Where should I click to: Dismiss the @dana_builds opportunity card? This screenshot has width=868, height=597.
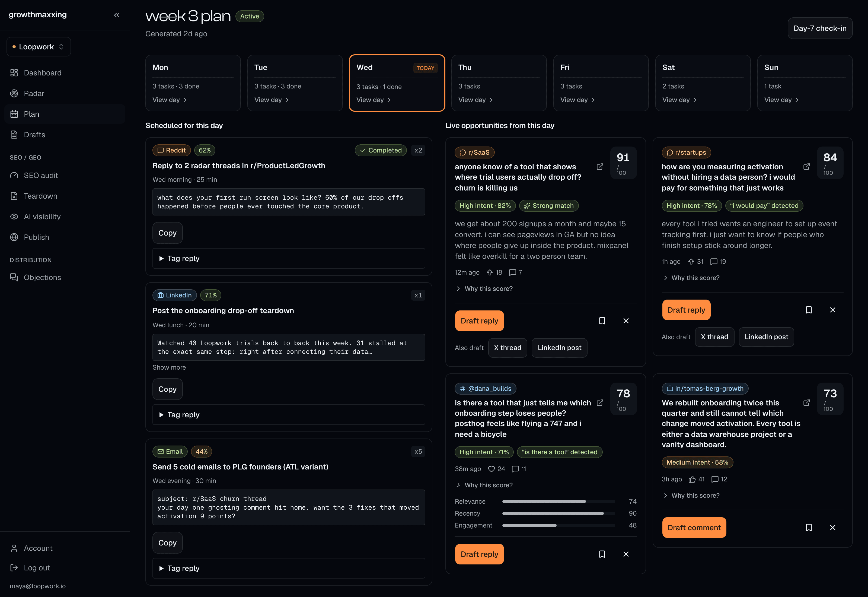click(x=626, y=554)
